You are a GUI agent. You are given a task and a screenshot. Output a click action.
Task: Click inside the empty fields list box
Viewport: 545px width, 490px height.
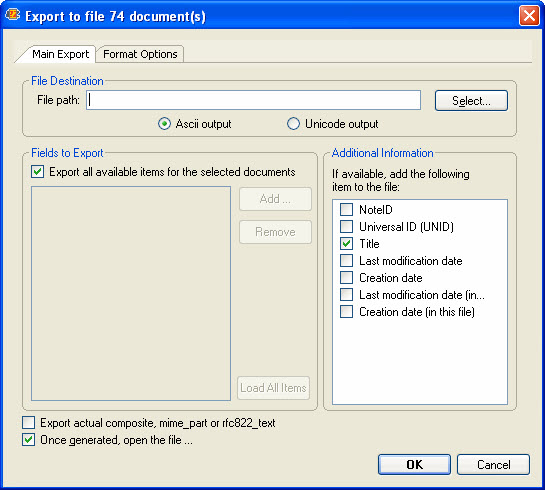tap(131, 294)
